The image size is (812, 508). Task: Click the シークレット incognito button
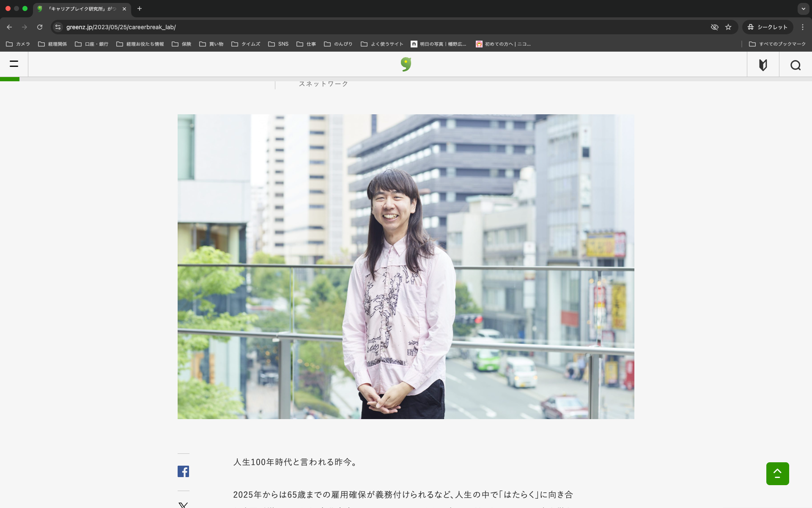click(768, 27)
